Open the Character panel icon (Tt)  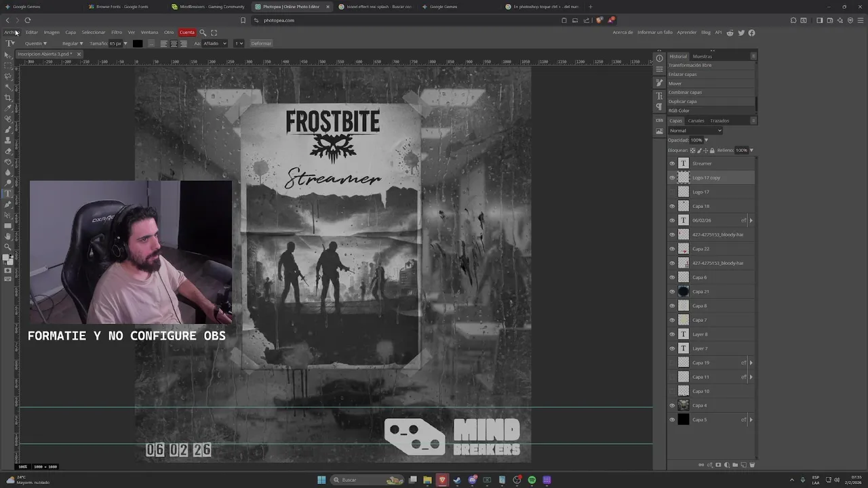click(x=659, y=96)
